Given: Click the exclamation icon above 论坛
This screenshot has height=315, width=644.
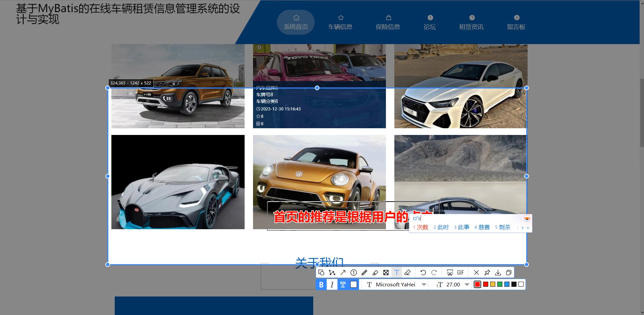Looking at the screenshot, I should pos(430,17).
